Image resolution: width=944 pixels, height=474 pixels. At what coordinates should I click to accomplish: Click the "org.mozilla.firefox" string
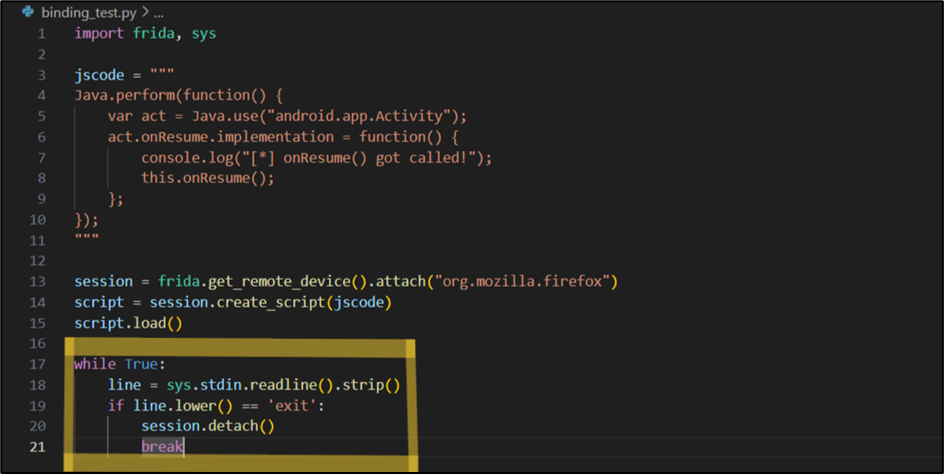pos(522,282)
